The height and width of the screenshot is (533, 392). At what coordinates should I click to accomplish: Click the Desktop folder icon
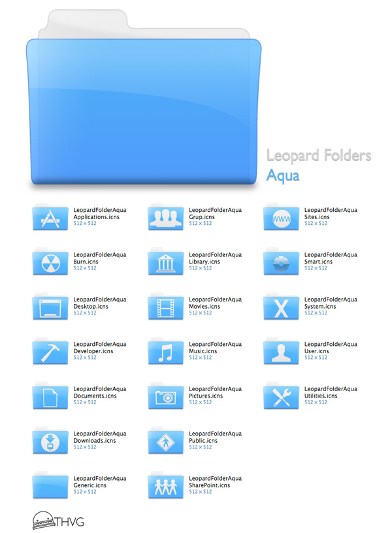pyautogui.click(x=50, y=306)
